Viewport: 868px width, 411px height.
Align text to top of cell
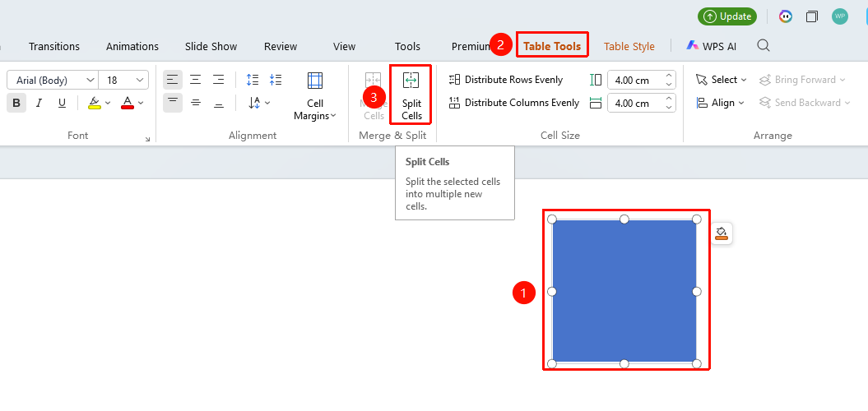pyautogui.click(x=172, y=102)
